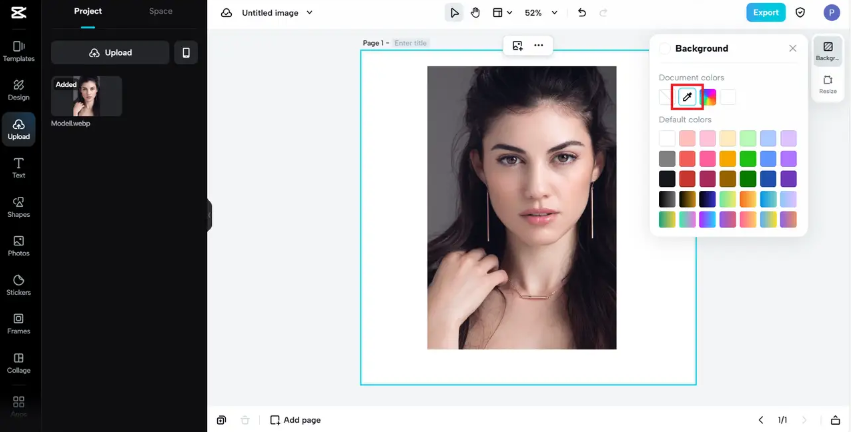Switch to the Space tab
Screen dimensions: 851x432
point(161,11)
